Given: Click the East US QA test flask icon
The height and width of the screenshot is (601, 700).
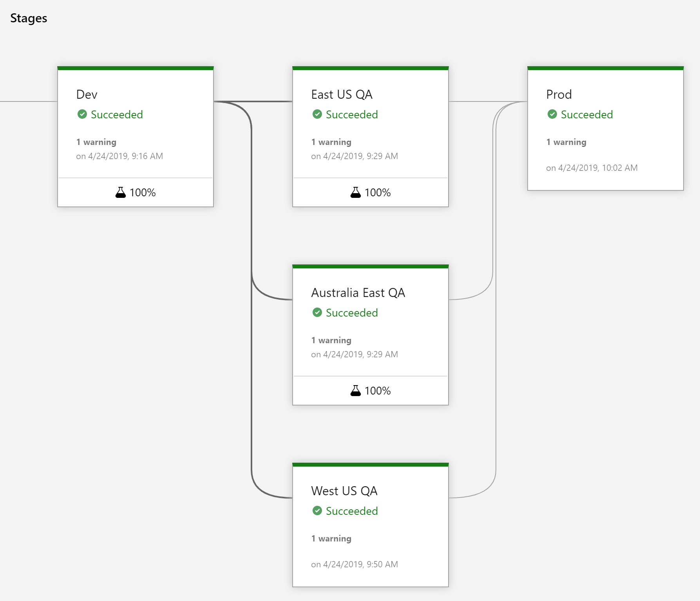Looking at the screenshot, I should click(x=356, y=192).
